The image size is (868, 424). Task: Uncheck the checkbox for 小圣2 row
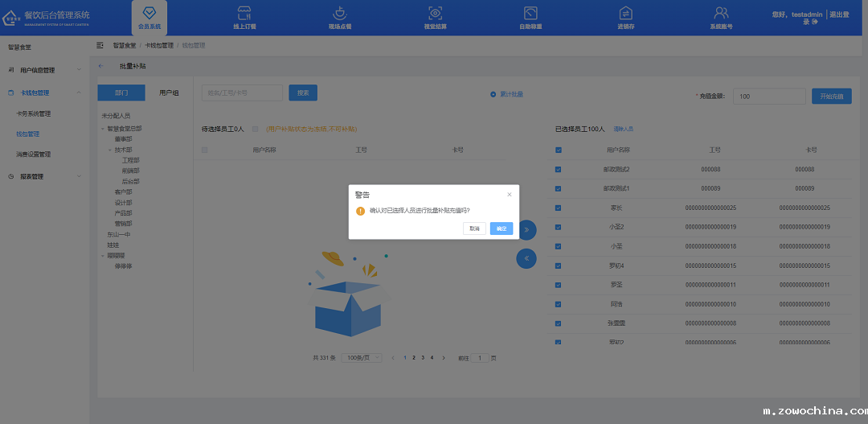click(559, 227)
